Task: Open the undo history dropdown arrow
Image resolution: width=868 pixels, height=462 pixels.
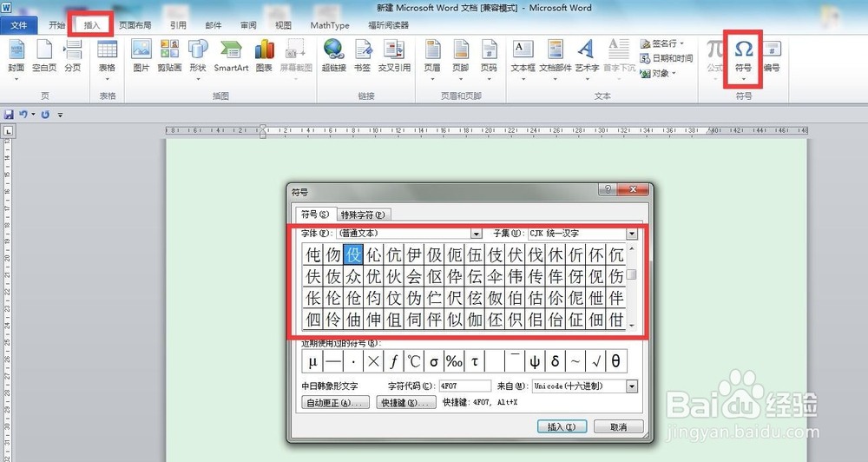Action: pos(33,115)
